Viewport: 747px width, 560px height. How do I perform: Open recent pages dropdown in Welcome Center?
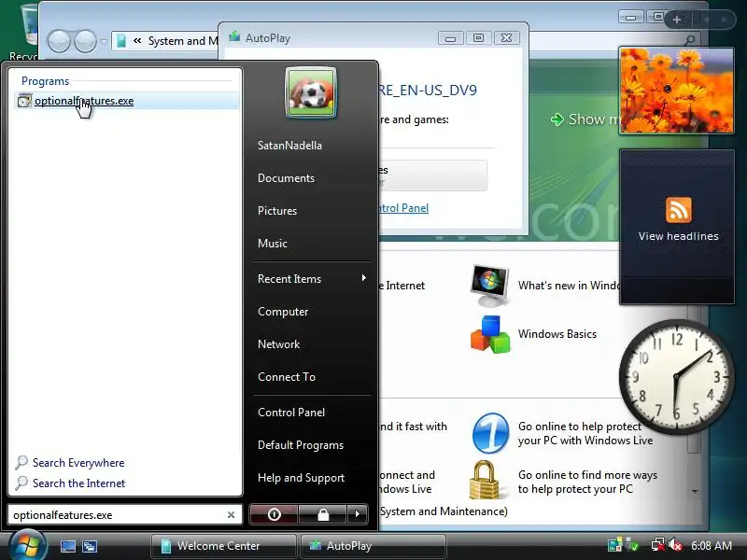tap(104, 41)
